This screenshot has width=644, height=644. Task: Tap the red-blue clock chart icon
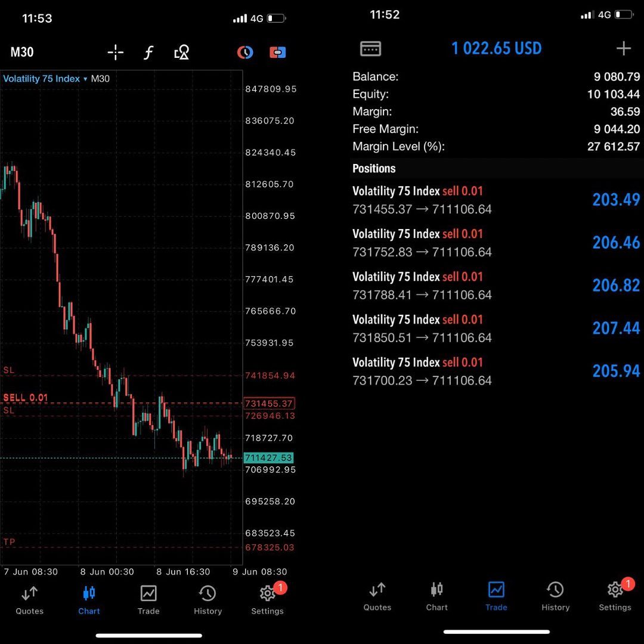point(245,52)
